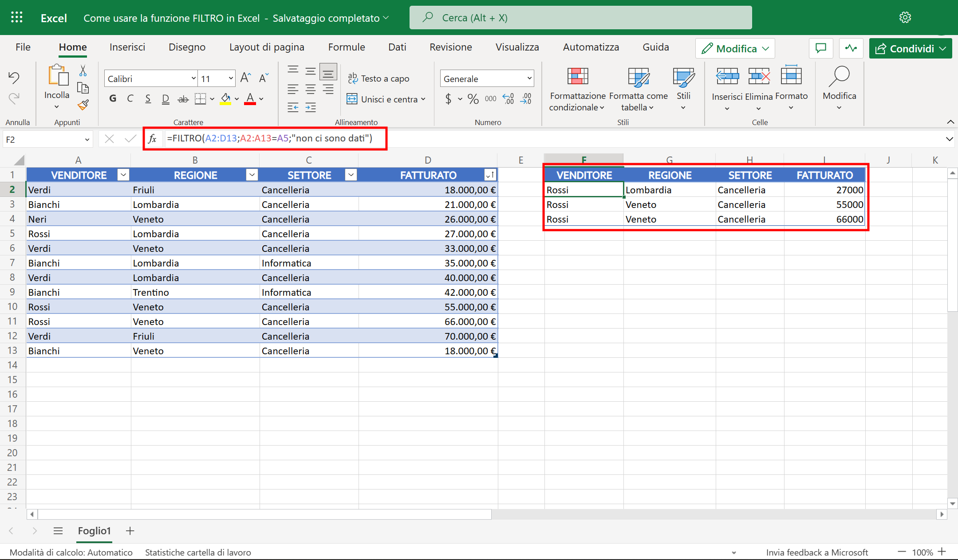Select the Foglio1 sheet tab

94,531
